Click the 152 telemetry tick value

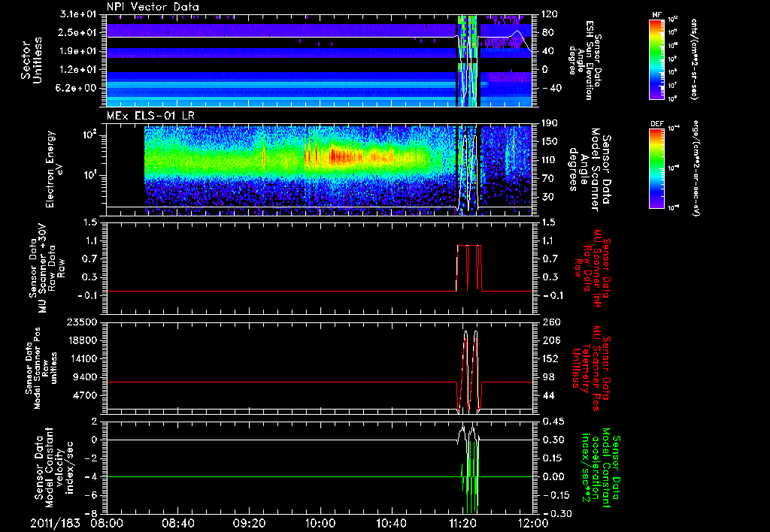point(550,358)
